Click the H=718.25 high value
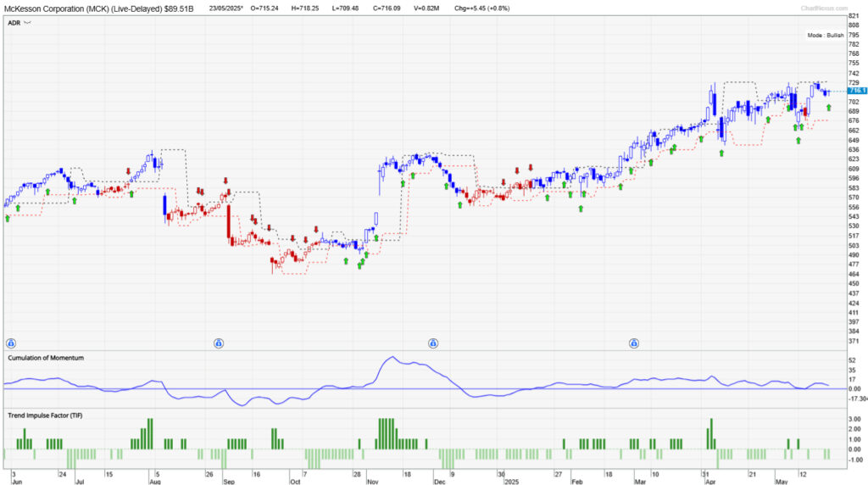This screenshot has width=868, height=485. coord(305,8)
